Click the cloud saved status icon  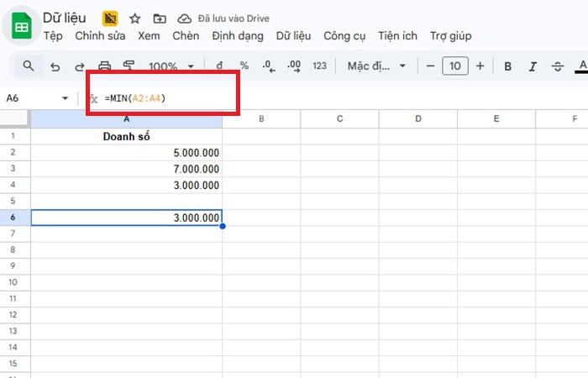[x=184, y=18]
